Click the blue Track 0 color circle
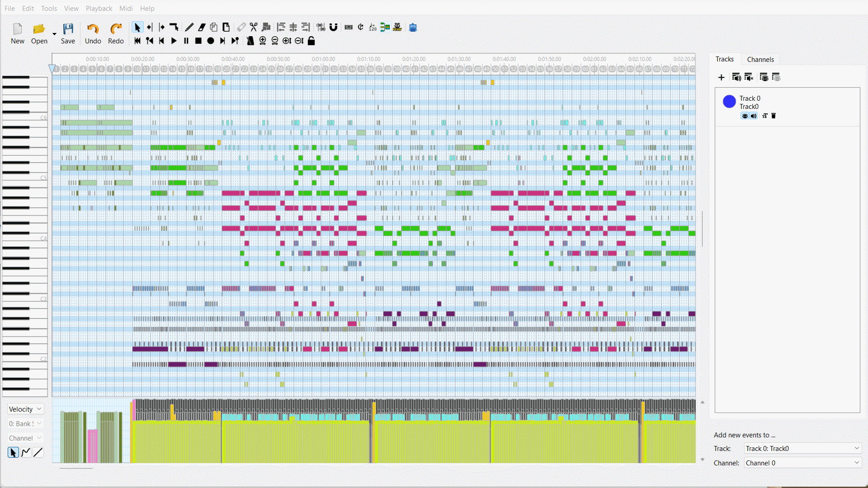Image resolution: width=868 pixels, height=488 pixels. tap(729, 102)
